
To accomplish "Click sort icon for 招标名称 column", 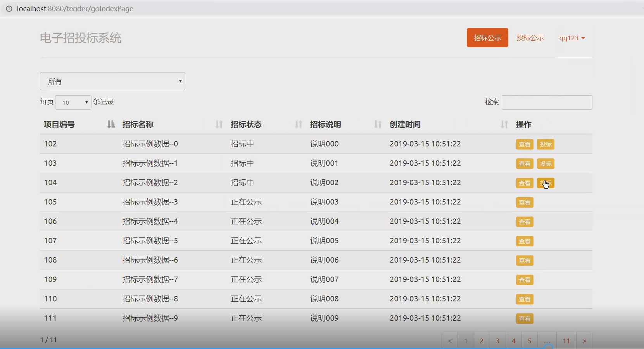I will click(x=219, y=124).
